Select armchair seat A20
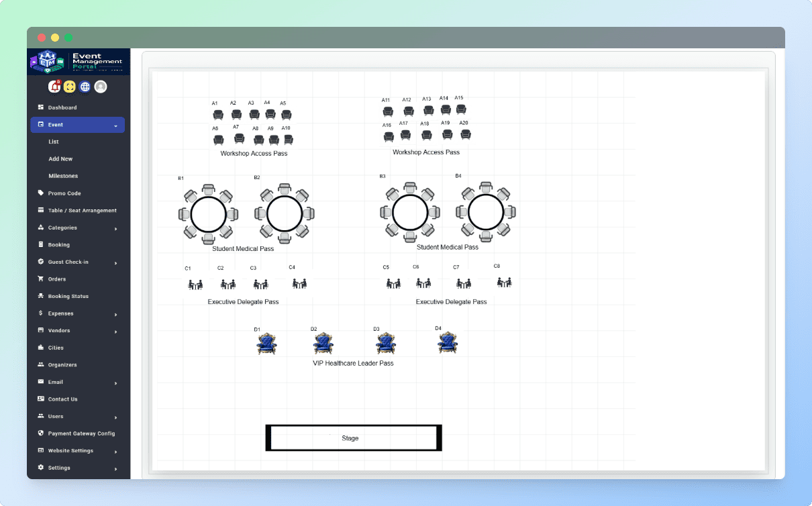Image resolution: width=812 pixels, height=506 pixels. pos(466,134)
